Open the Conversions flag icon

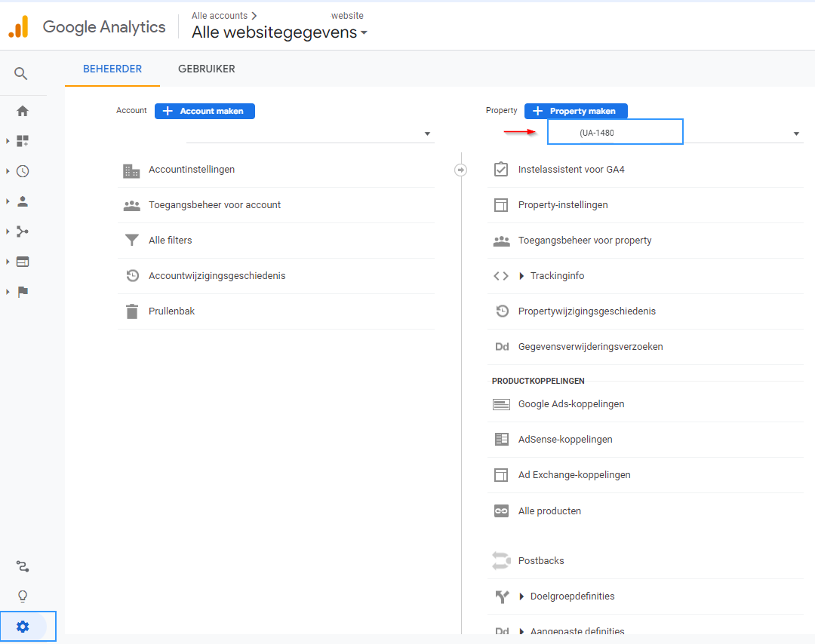(23, 292)
